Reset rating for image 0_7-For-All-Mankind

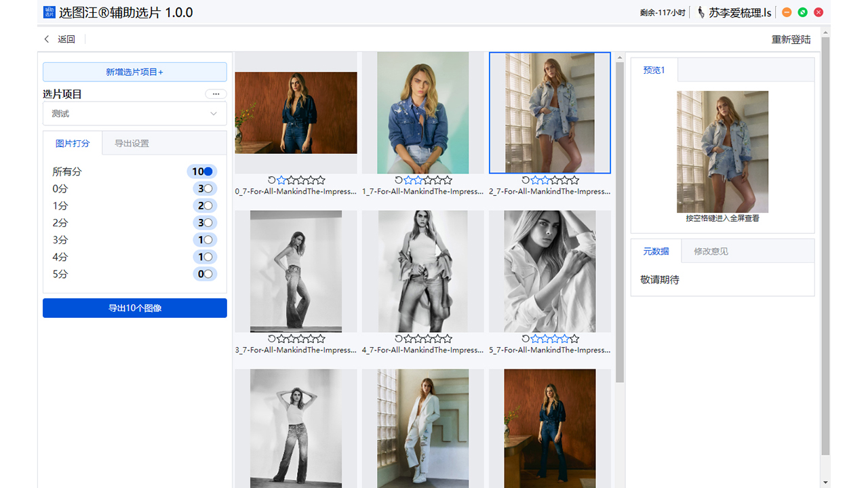[271, 180]
